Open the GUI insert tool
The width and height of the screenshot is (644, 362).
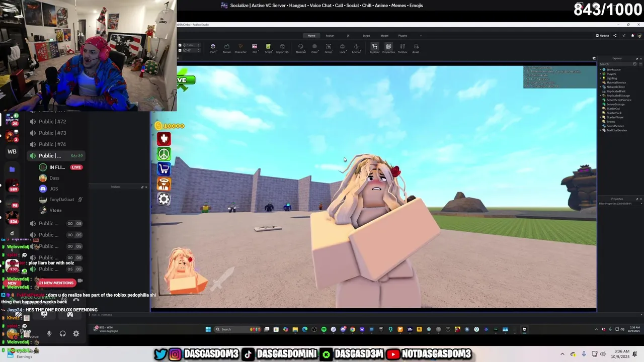tap(255, 48)
